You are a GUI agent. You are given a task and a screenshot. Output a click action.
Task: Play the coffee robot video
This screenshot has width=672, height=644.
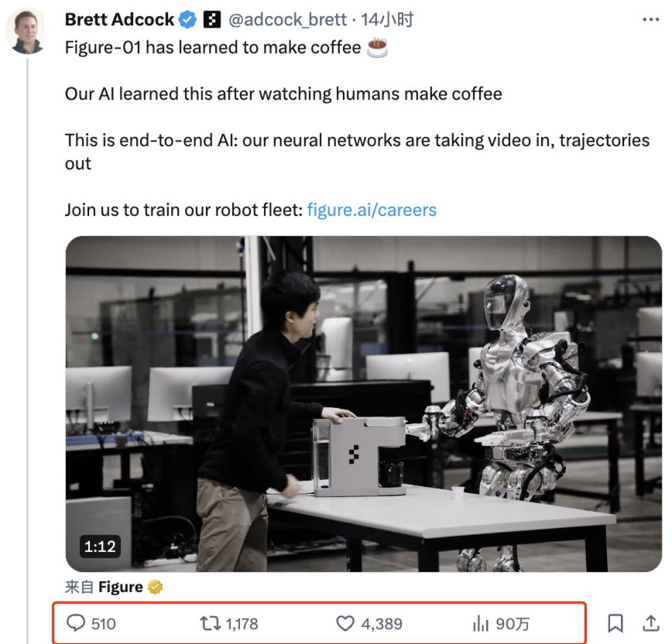click(x=363, y=403)
